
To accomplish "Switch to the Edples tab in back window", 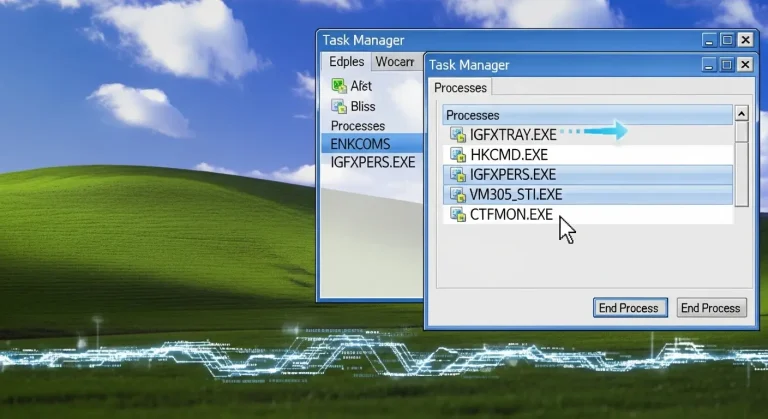I will point(347,62).
